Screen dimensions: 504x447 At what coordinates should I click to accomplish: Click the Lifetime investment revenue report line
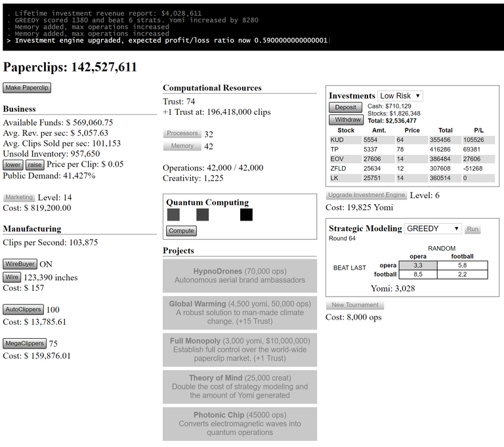[x=108, y=13]
